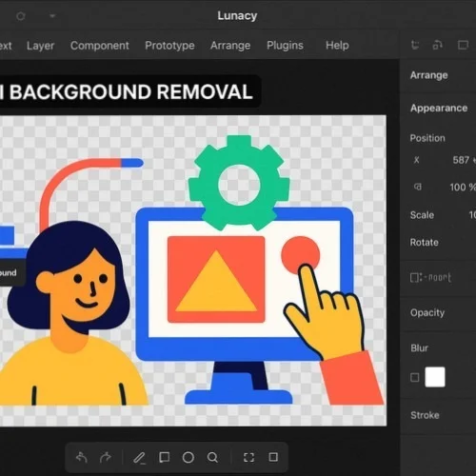Open the Arrange menu in menu bar
Image resolution: width=476 pixels, height=476 pixels.
click(x=230, y=46)
